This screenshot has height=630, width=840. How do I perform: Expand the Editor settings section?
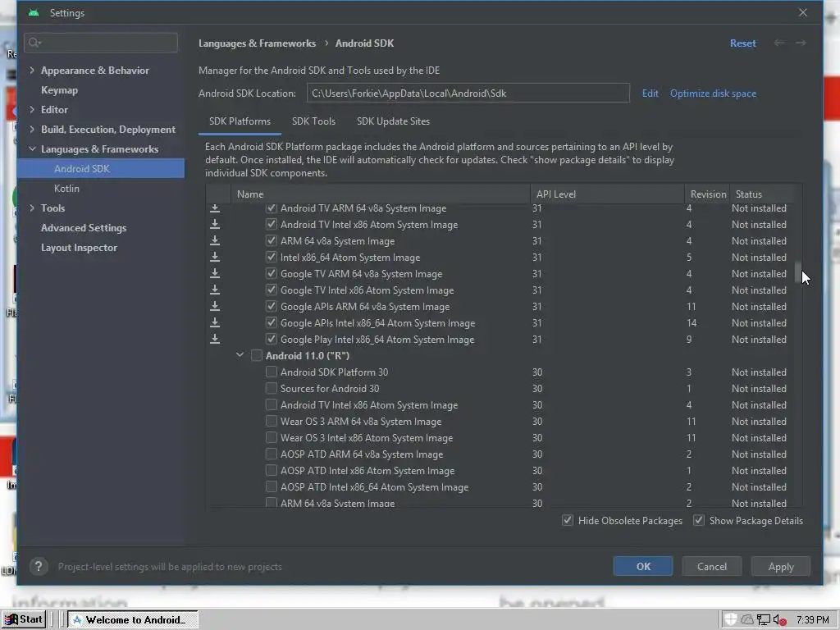click(32, 109)
